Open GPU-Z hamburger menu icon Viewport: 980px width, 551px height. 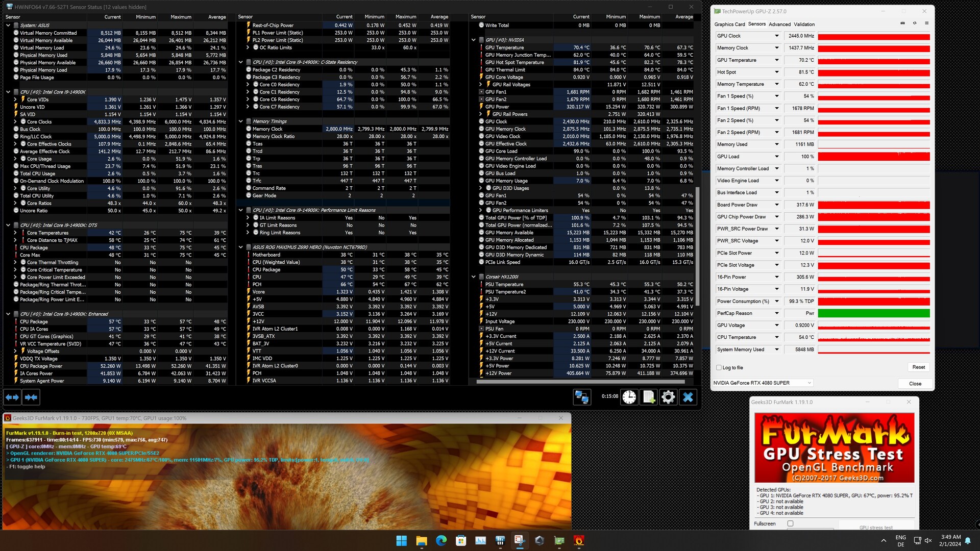click(926, 23)
